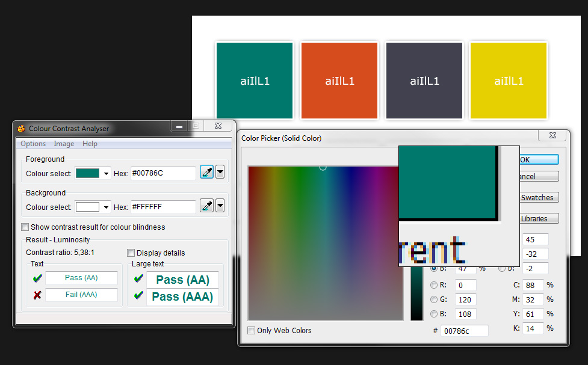Expand the arrow next to foreground eyedropper
This screenshot has height=365, width=588.
point(220,173)
